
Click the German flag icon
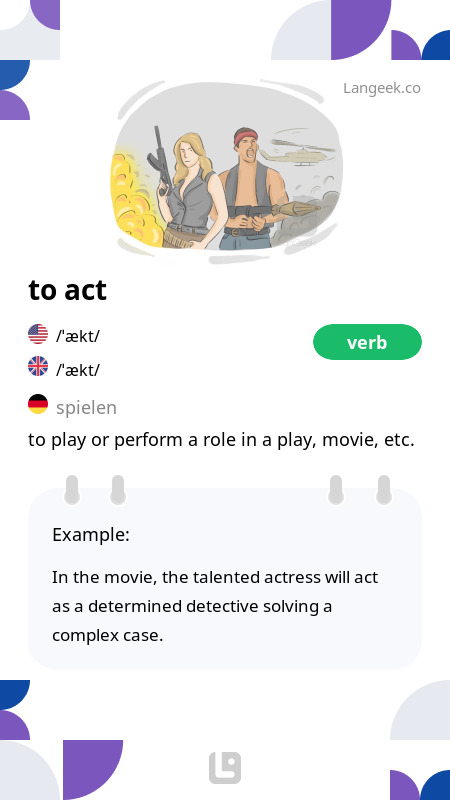tap(38, 404)
